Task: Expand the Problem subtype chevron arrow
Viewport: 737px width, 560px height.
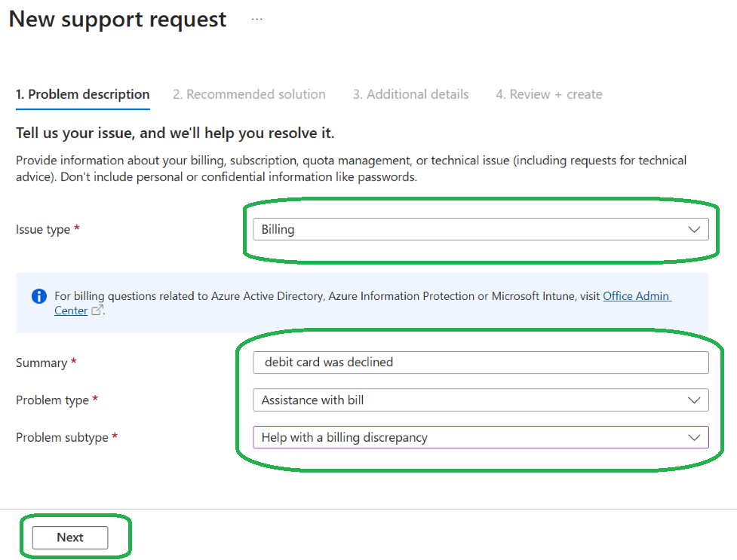Action: (x=694, y=437)
